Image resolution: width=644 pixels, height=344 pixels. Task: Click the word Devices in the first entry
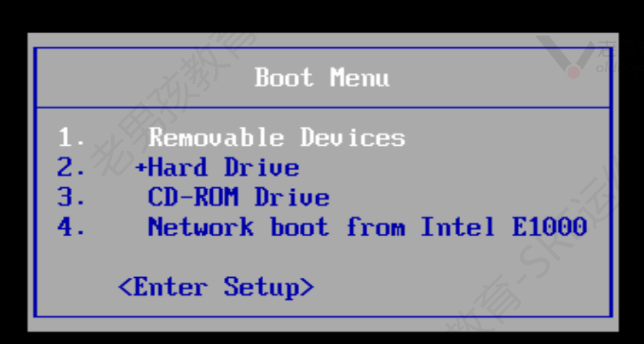pyautogui.click(x=353, y=137)
